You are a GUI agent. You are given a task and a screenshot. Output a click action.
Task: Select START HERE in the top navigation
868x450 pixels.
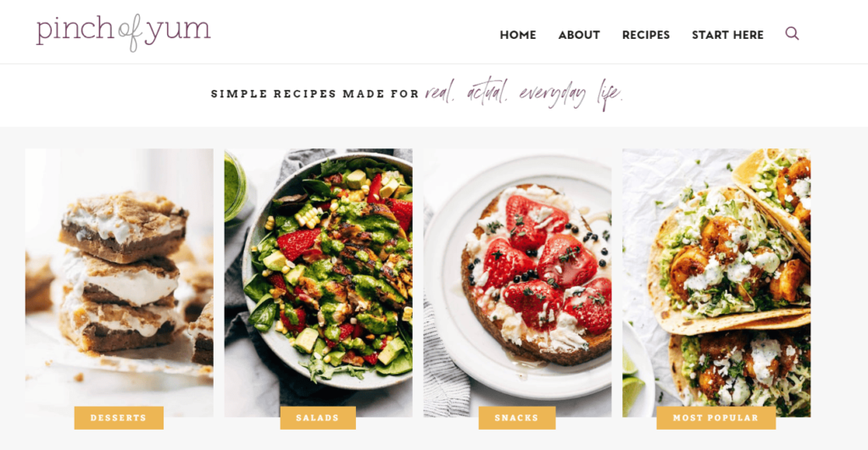pos(727,35)
